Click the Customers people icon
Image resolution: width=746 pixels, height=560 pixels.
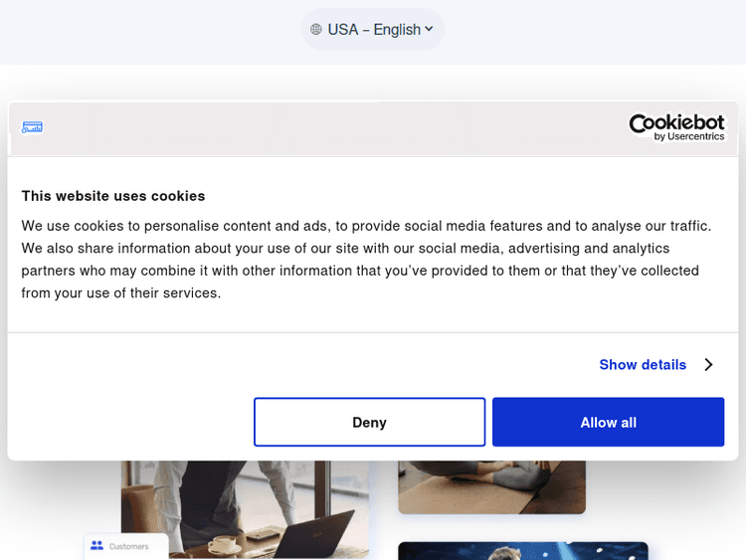pyautogui.click(x=96, y=545)
